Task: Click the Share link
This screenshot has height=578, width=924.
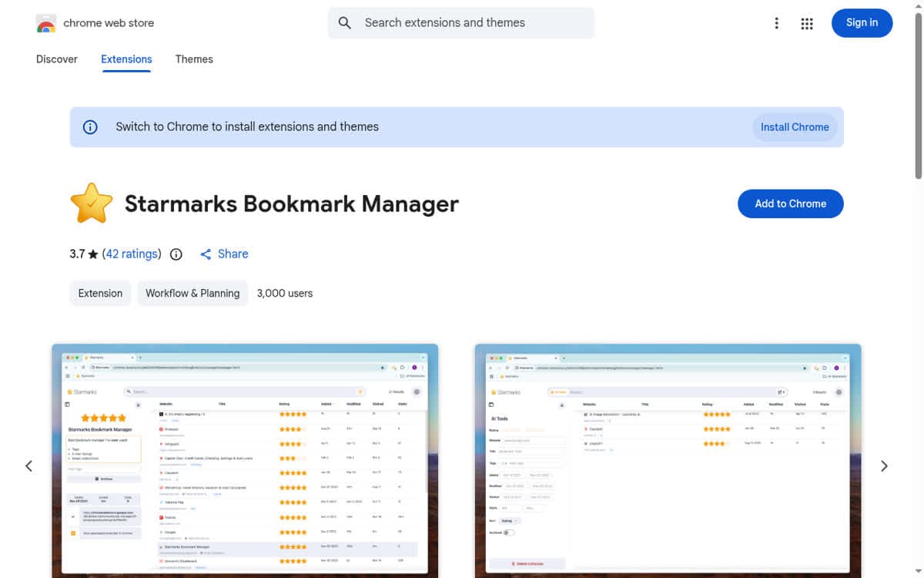Action: tap(233, 254)
